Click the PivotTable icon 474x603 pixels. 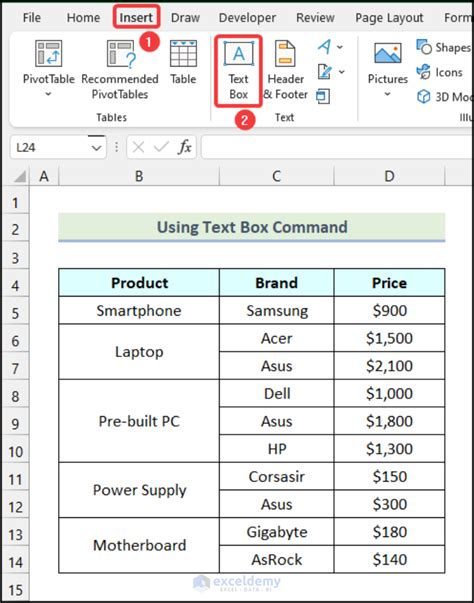[48, 53]
